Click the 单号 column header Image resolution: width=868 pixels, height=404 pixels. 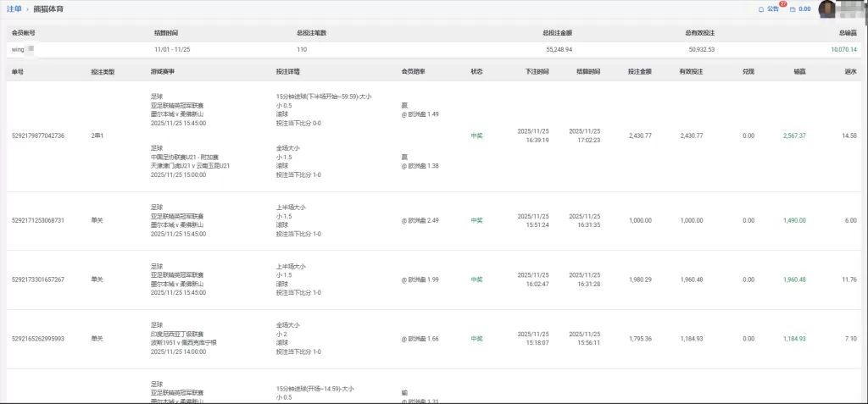tap(18, 72)
